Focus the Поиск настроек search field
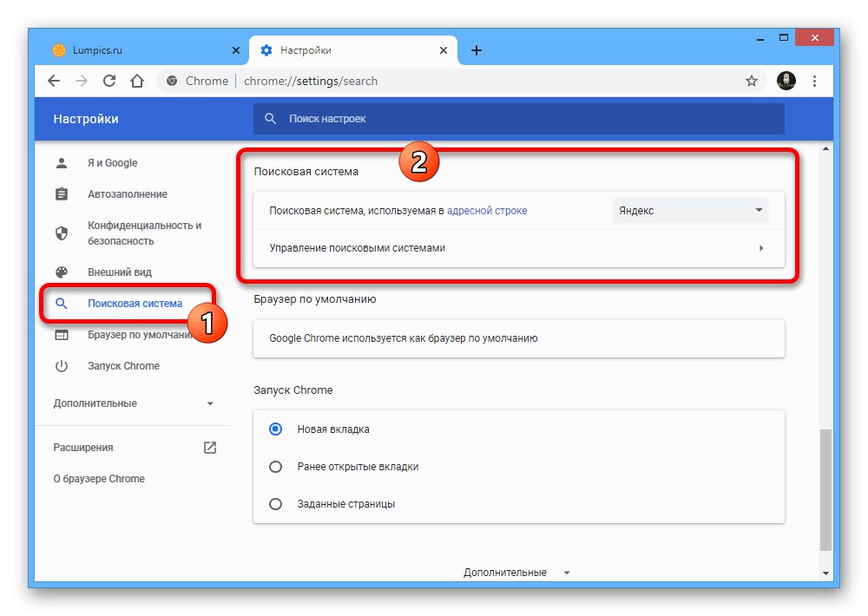The image size is (868, 616). (x=519, y=119)
